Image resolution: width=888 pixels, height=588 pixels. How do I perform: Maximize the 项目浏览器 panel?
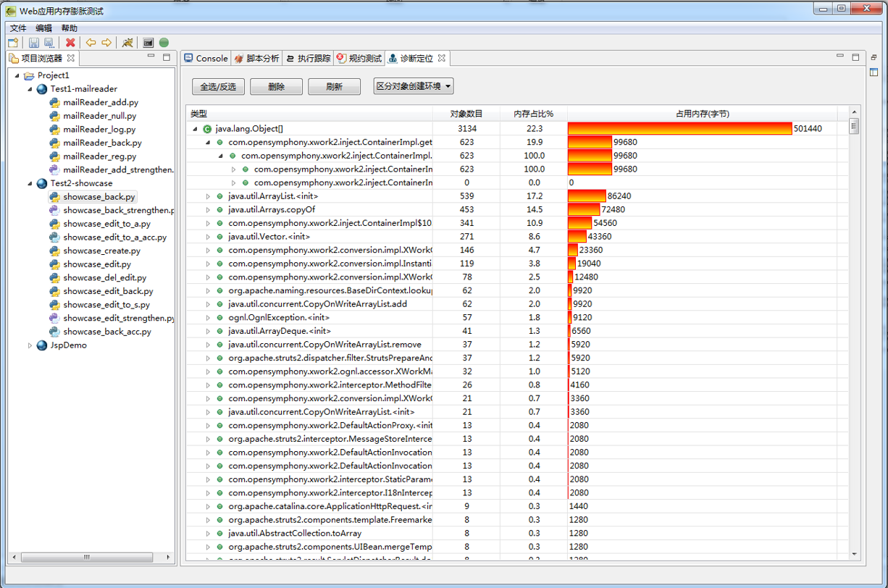(x=167, y=57)
